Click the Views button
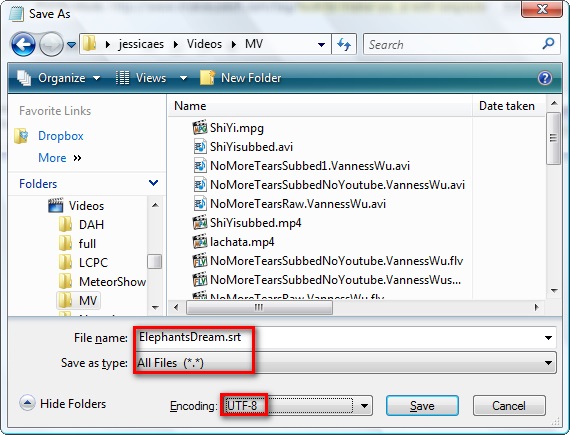The image size is (570, 435). coord(141,78)
